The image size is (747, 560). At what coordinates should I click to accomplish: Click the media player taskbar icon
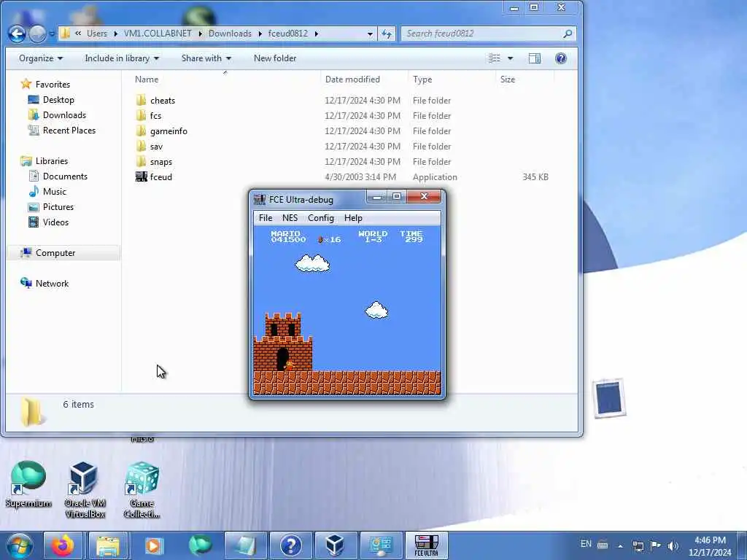[153, 545]
